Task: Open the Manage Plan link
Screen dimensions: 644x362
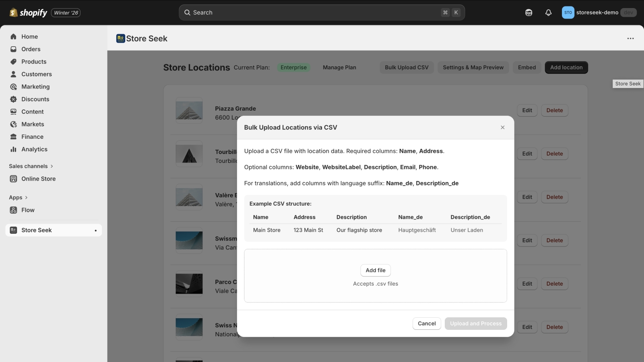Action: 339,67
